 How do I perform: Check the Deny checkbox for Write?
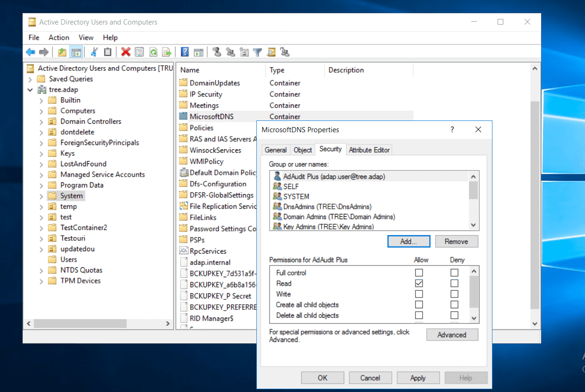pyautogui.click(x=454, y=294)
